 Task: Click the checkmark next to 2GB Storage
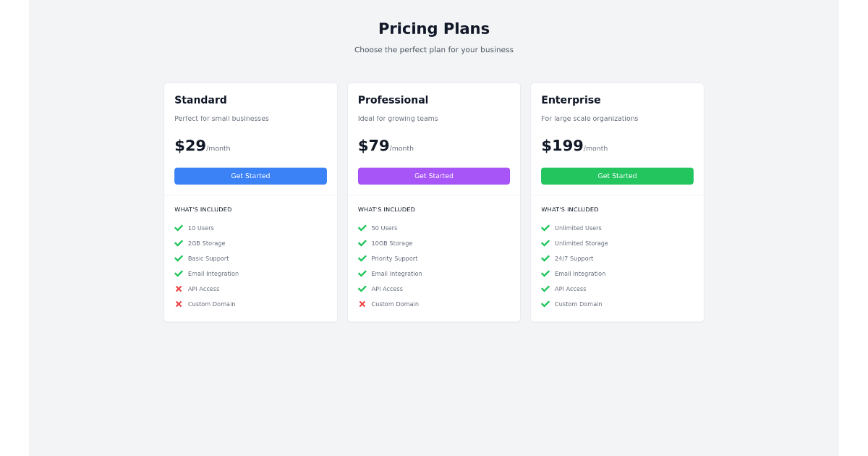[179, 243]
